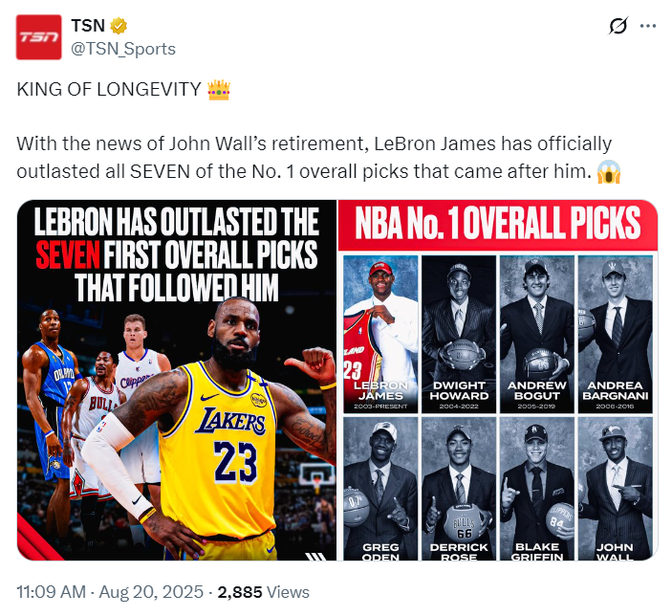The image size is (672, 616).
Task: Click the Grok slashed-circle icon
Action: [617, 26]
